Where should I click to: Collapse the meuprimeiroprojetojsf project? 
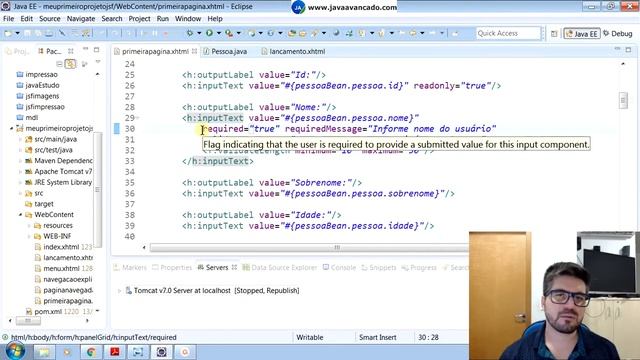(x=11, y=129)
